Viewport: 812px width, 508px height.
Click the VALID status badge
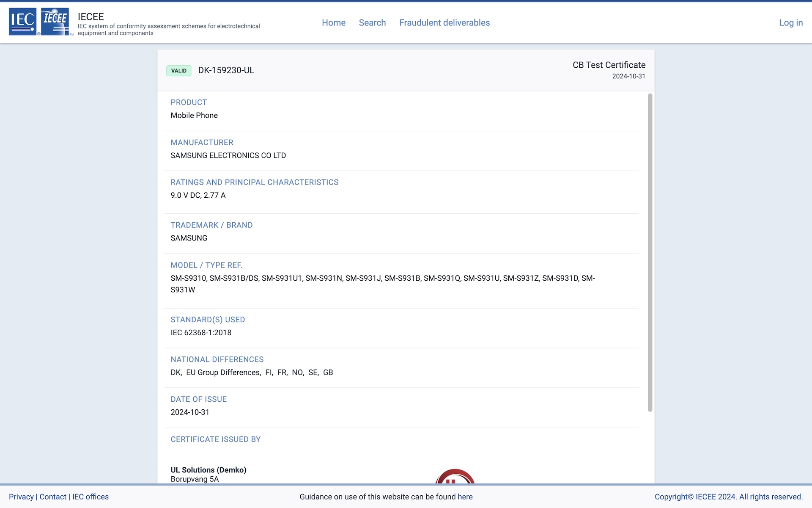point(179,71)
